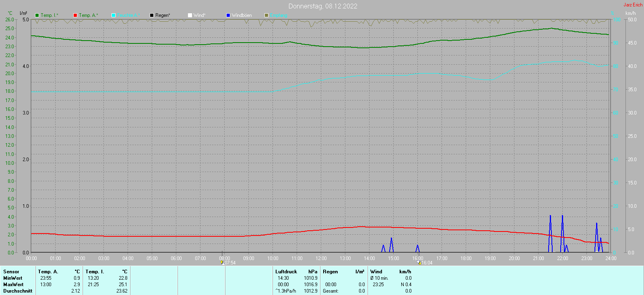Viewport: 644px width, 295px height.
Task: Click the minimum pressure time '14:30'
Action: click(283, 278)
